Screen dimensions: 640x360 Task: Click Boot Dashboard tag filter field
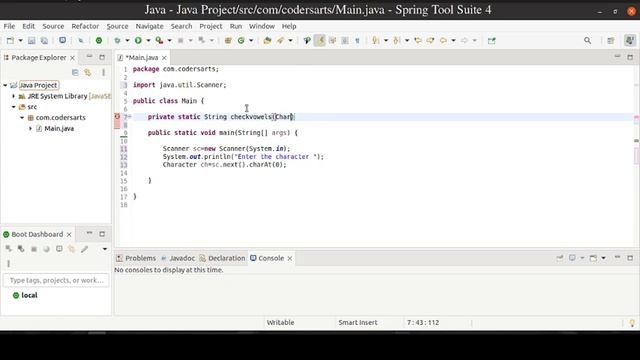coord(56,280)
